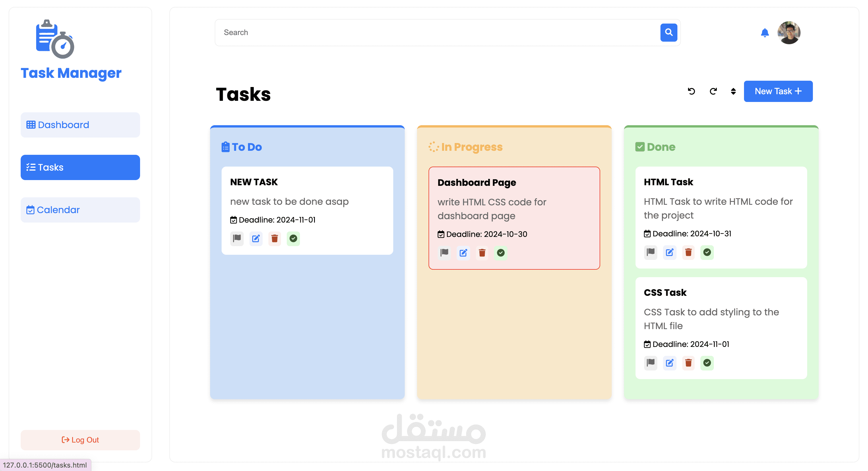Go to the Tasks page
This screenshot has height=471, width=868.
tap(80, 167)
